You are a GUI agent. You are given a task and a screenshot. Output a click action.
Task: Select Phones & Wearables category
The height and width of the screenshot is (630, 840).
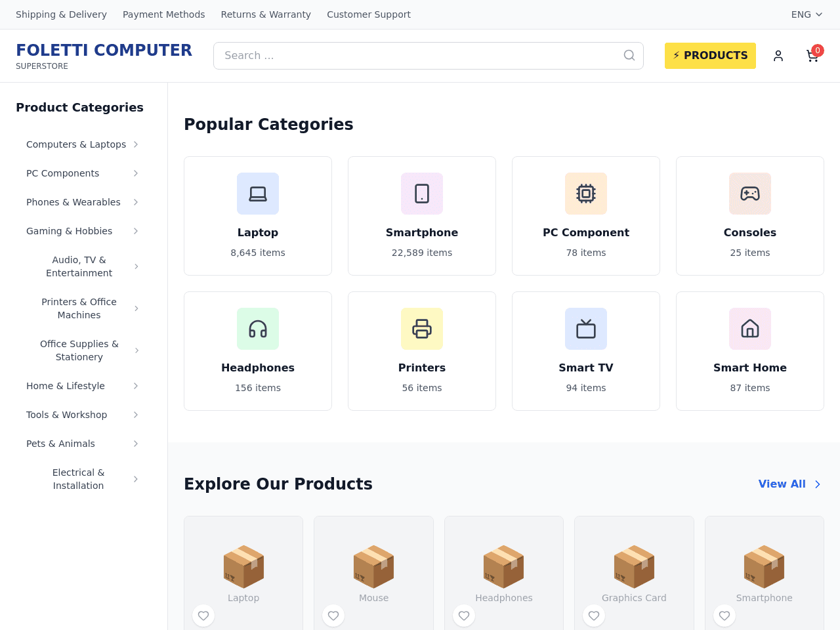pos(73,202)
